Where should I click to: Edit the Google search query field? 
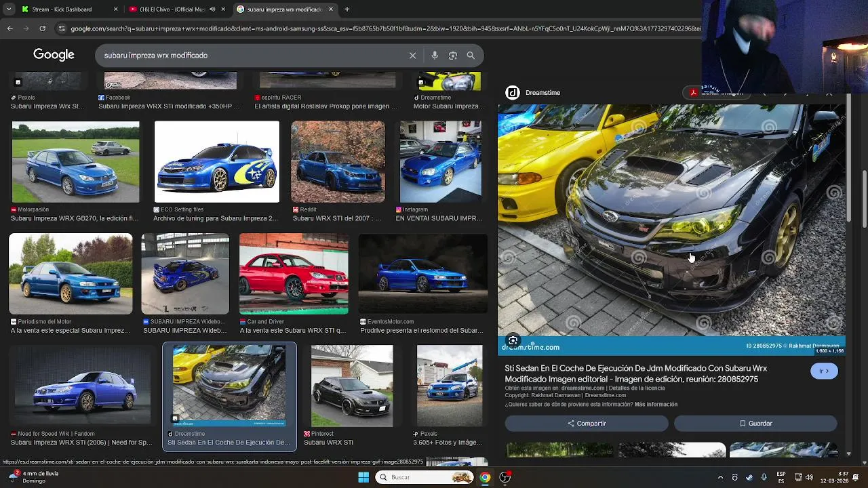[251, 56]
